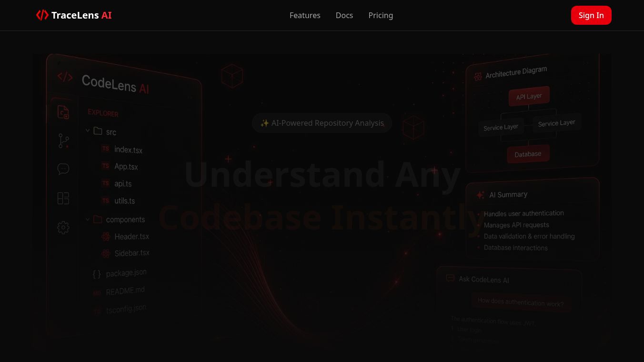Viewport: 644px width, 362px height.
Task: Select the API Layer node in the diagram
Action: (529, 96)
